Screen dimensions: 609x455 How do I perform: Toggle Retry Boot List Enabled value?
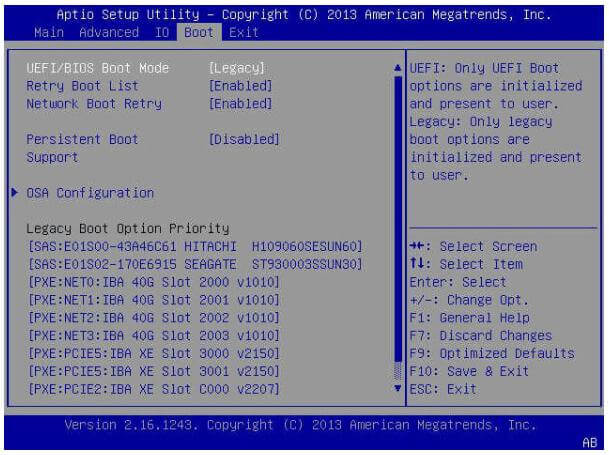[x=240, y=86]
